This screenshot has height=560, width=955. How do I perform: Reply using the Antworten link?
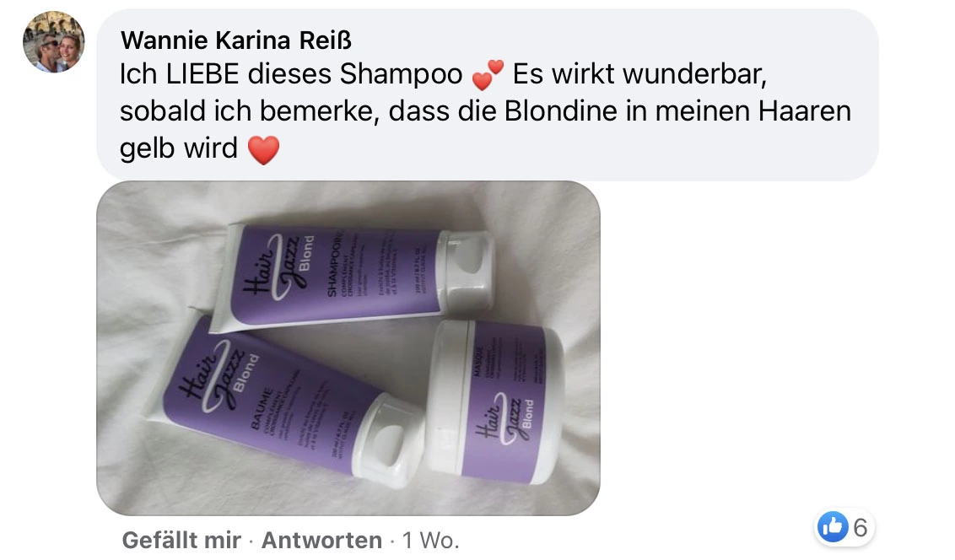[x=321, y=540]
